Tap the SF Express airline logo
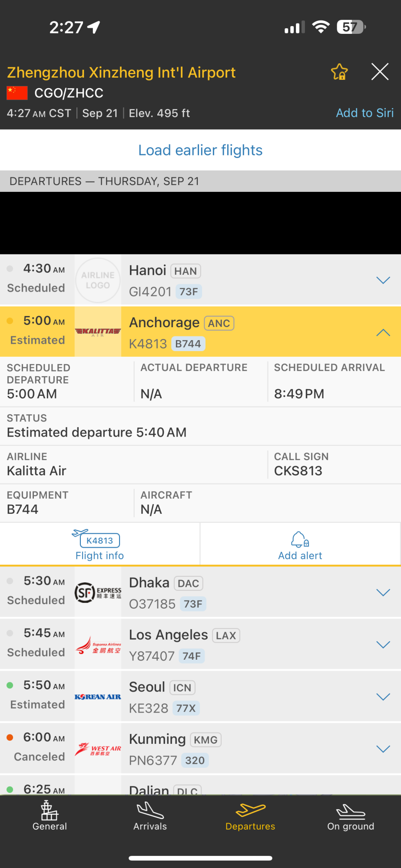The height and width of the screenshot is (868, 401). (x=98, y=592)
